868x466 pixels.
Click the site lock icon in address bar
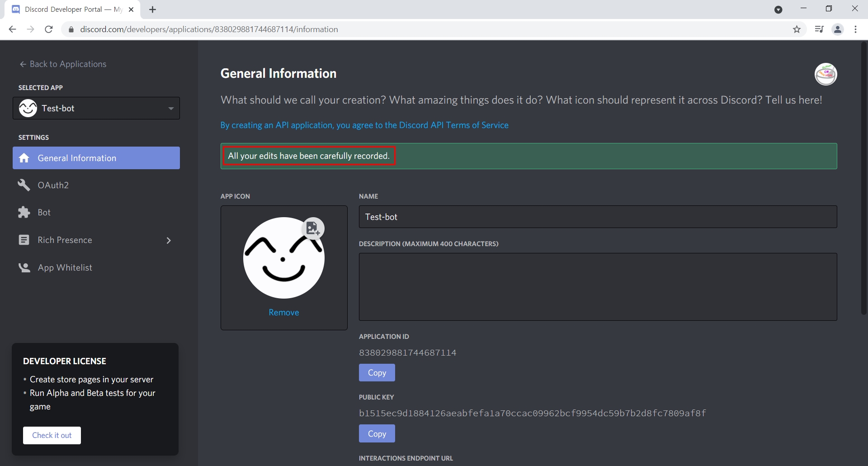pos(71,29)
